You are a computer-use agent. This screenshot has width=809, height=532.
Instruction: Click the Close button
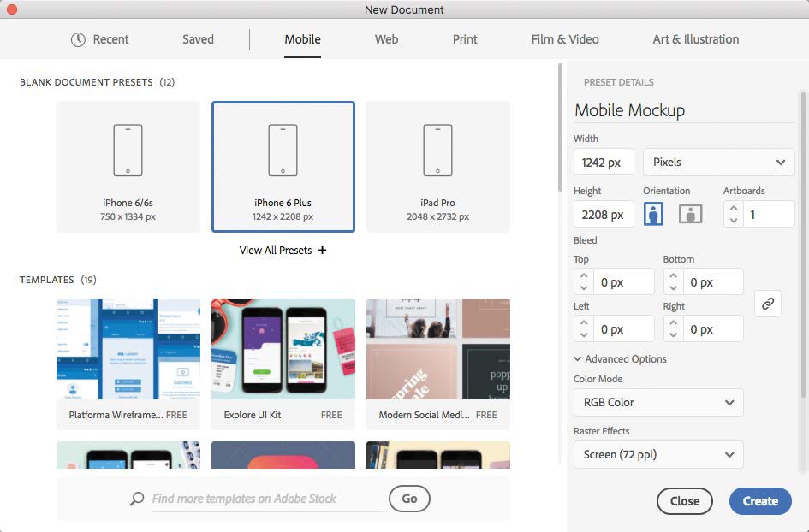coord(685,501)
